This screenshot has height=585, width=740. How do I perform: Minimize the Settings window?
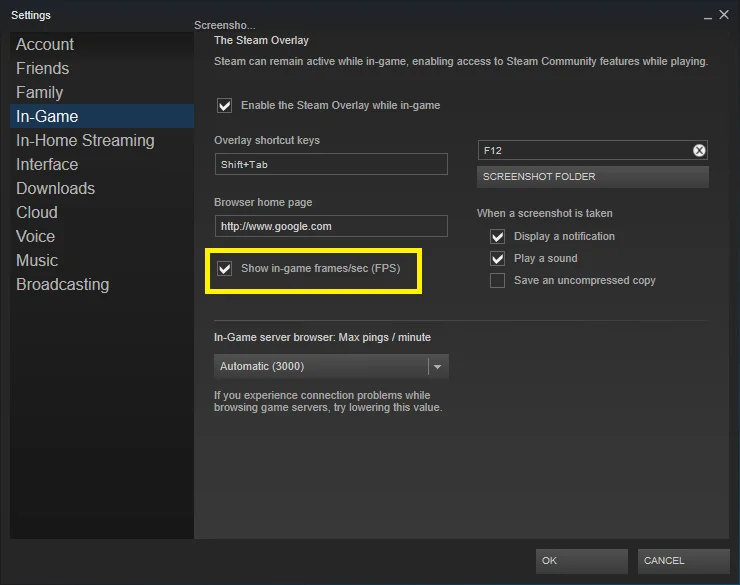[x=707, y=17]
